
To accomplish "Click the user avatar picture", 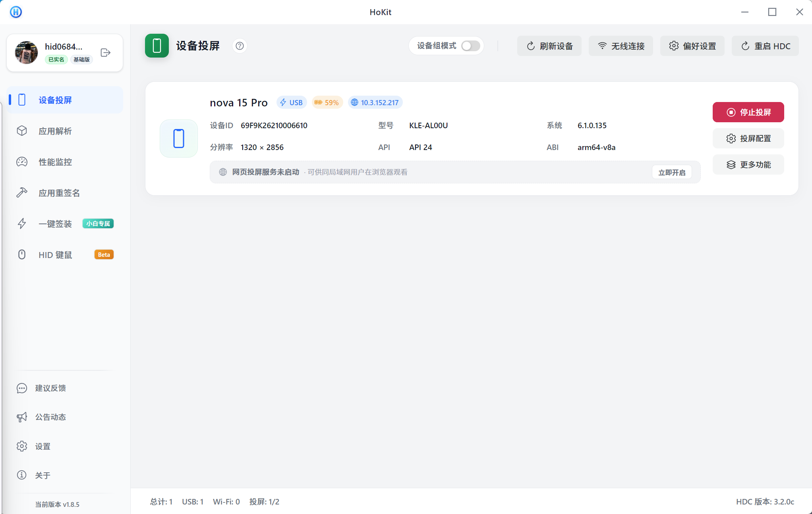I will click(x=26, y=52).
